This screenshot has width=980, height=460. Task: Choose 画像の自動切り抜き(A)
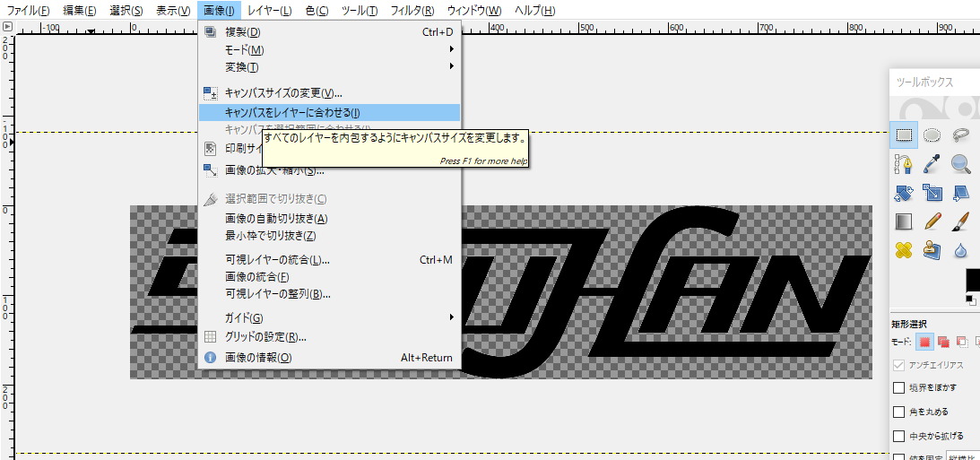(329, 219)
